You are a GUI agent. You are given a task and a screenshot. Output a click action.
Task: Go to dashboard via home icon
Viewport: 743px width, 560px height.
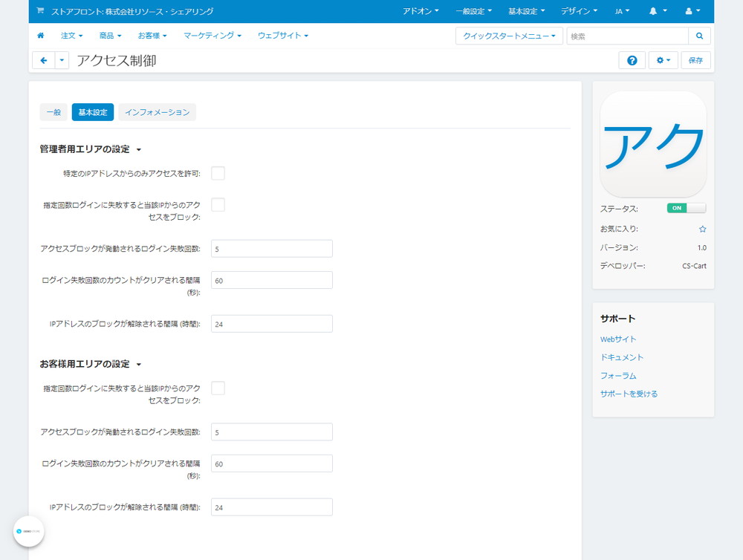(x=41, y=36)
